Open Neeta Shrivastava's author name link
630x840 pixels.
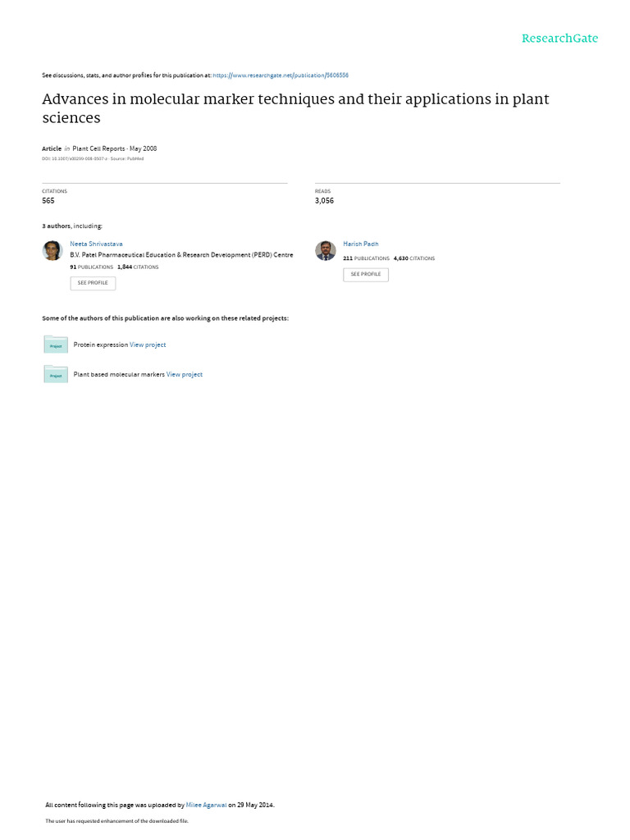click(x=97, y=244)
